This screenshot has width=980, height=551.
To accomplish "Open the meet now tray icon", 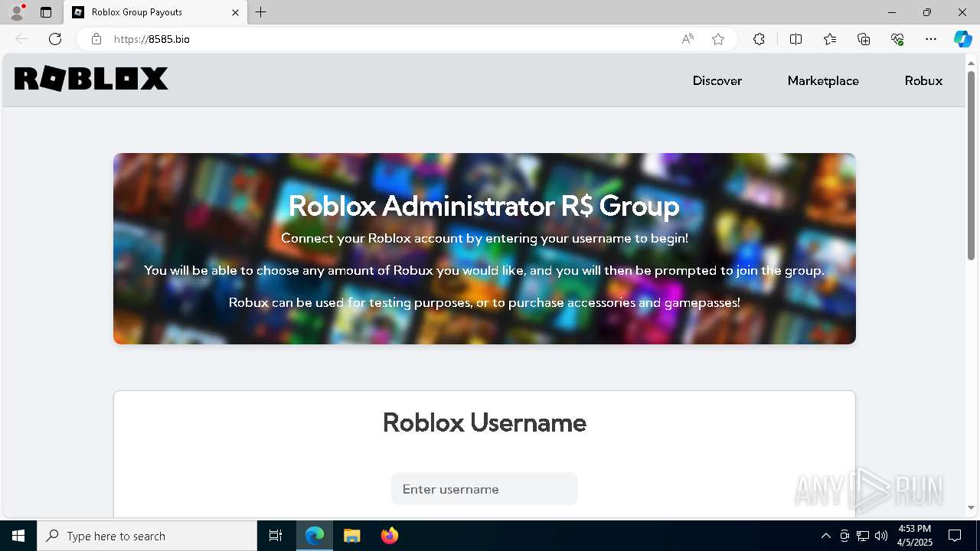I will [x=844, y=536].
